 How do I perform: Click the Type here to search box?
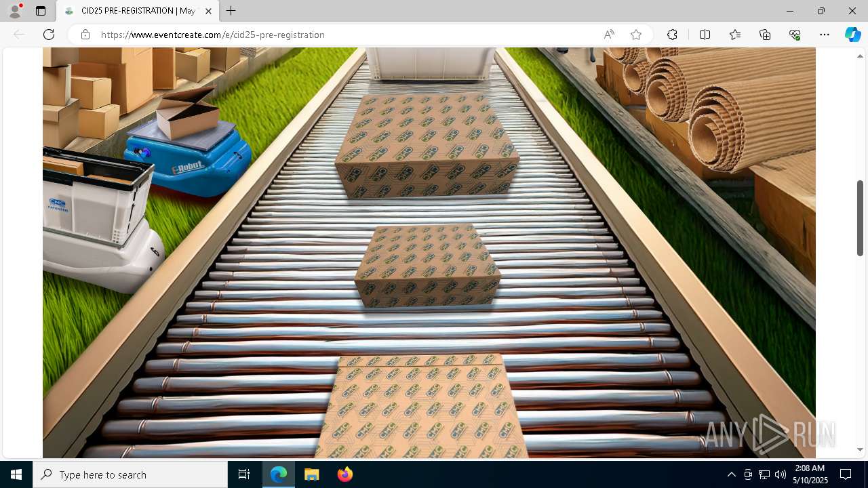[130, 474]
